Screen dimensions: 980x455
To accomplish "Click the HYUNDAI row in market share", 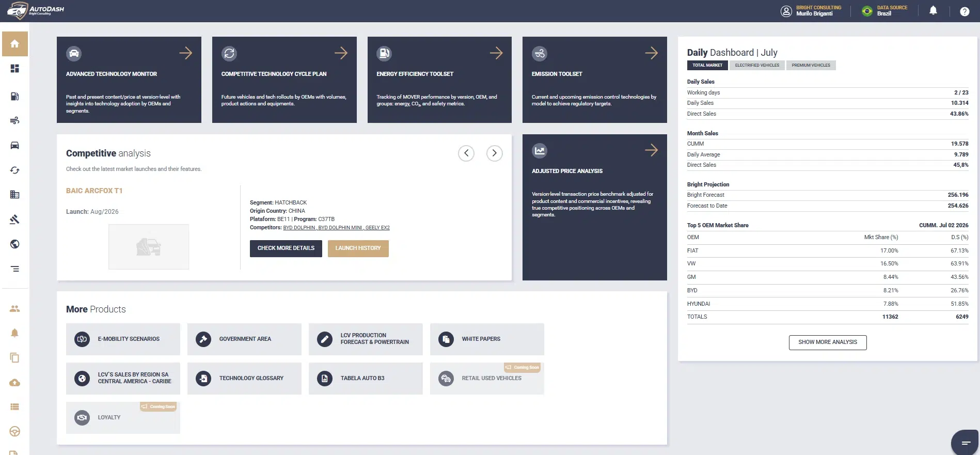I will coord(828,304).
